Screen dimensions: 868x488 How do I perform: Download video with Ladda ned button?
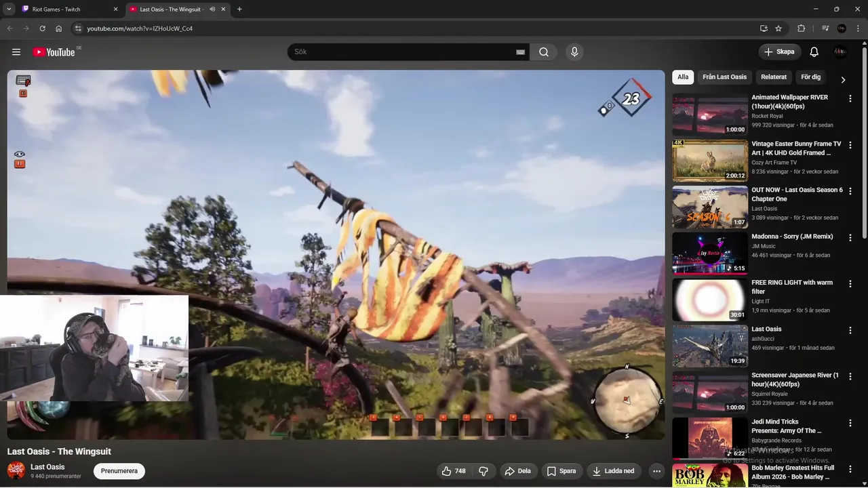tap(614, 471)
